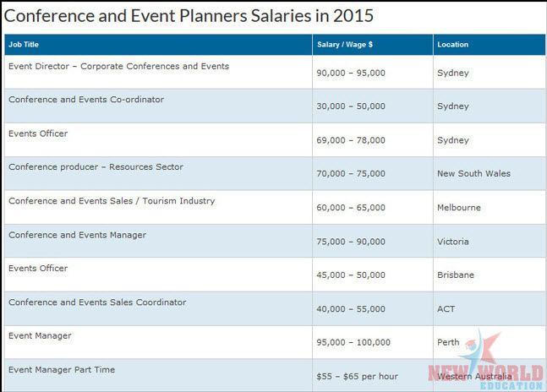The height and width of the screenshot is (392, 547).
Task: Click the Conference and Events Manager job title
Action: pyautogui.click(x=77, y=235)
